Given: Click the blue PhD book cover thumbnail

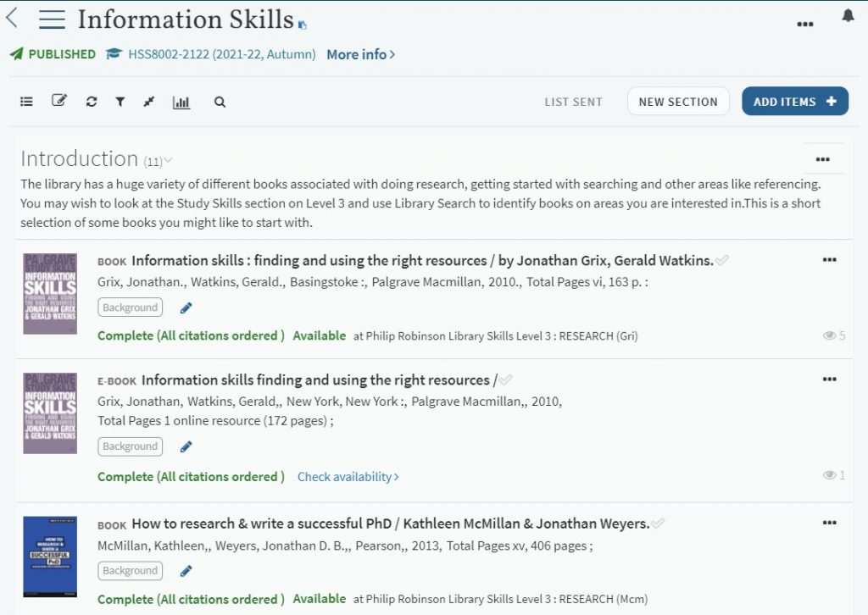Looking at the screenshot, I should click(x=50, y=557).
